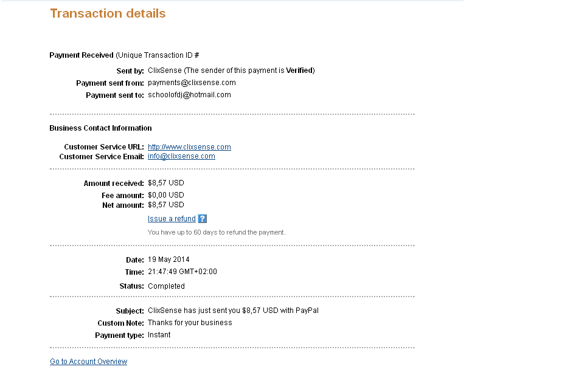The height and width of the screenshot is (392, 576).
Task: Click the Verified sender status text
Action: tap(299, 70)
